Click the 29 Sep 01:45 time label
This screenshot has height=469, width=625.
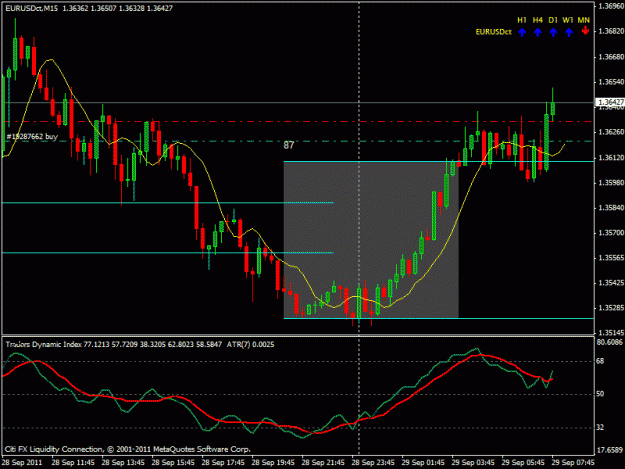point(423,463)
